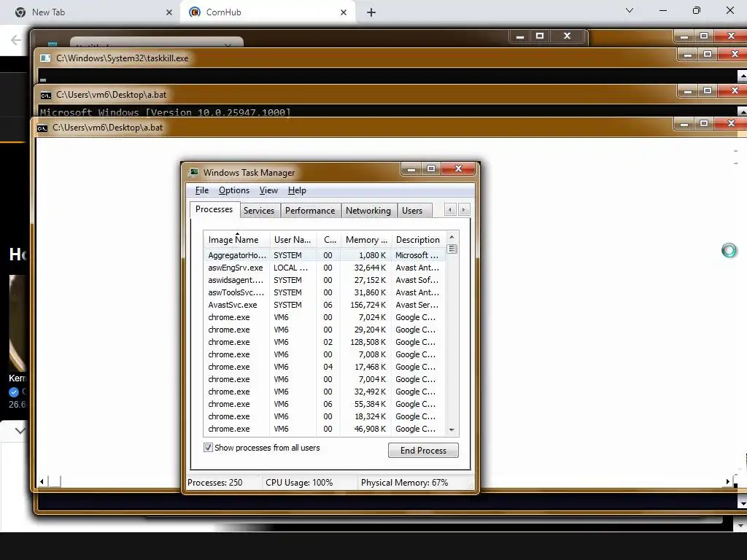Select chrome.exe using 17,468 K memory
747x560 pixels.
click(x=325, y=367)
